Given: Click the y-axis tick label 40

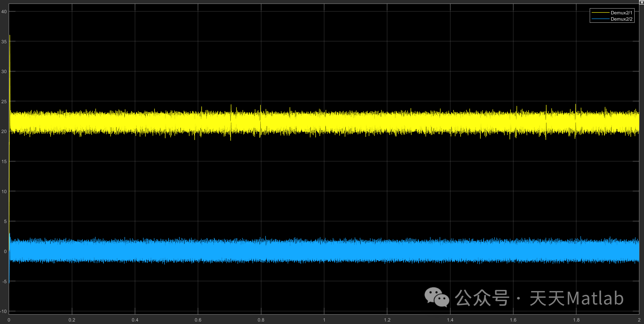Looking at the screenshot, I should coord(4,11).
